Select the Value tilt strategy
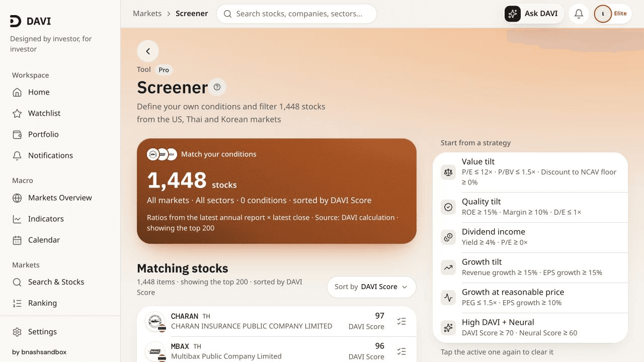The height and width of the screenshot is (362, 644). pyautogui.click(x=530, y=172)
